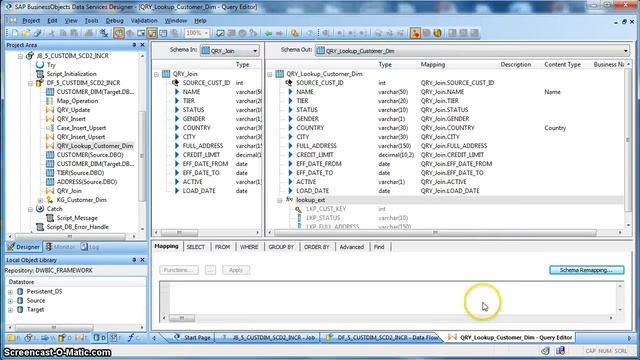Click the ellipsis button beside Functions
The image size is (640, 360).
tap(210, 270)
